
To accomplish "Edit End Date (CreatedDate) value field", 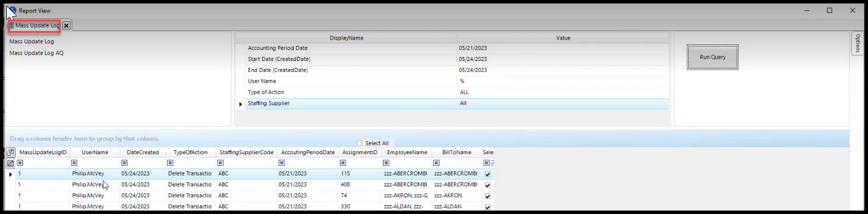I will pos(563,70).
